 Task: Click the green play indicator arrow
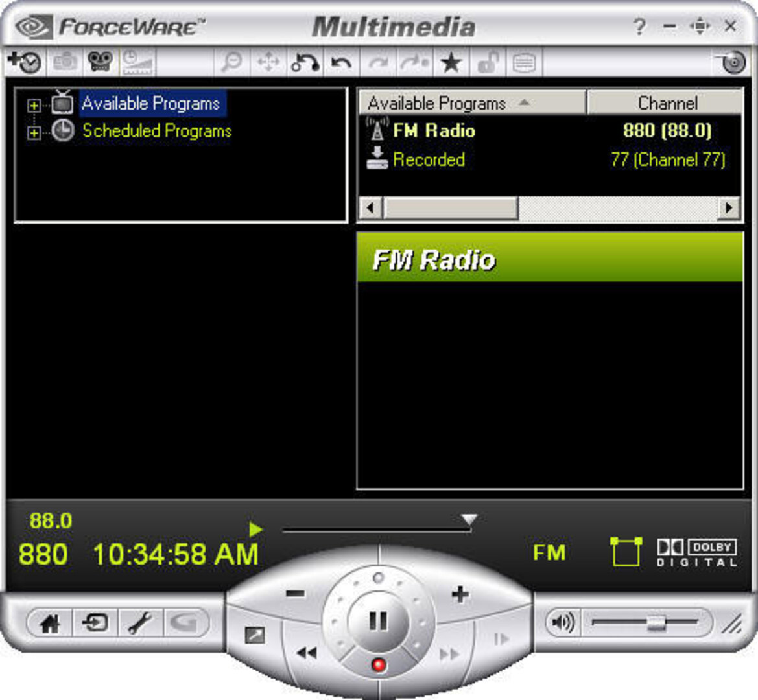click(255, 530)
